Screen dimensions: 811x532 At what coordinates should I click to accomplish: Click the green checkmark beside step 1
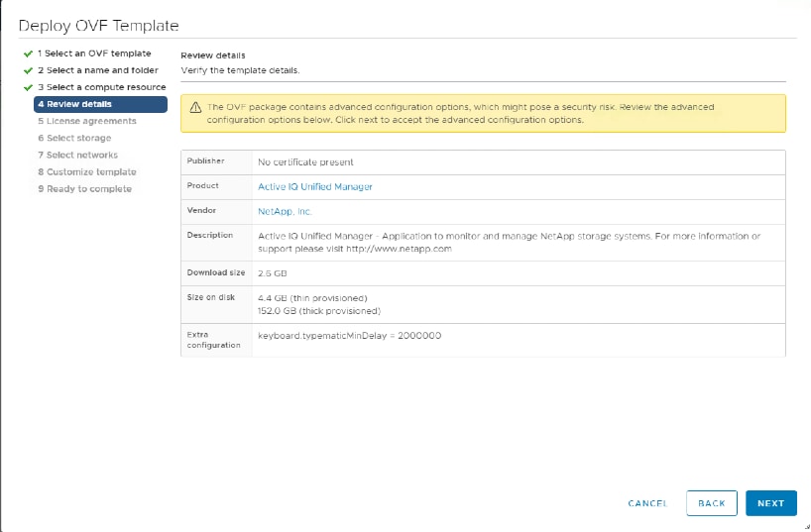(29, 53)
